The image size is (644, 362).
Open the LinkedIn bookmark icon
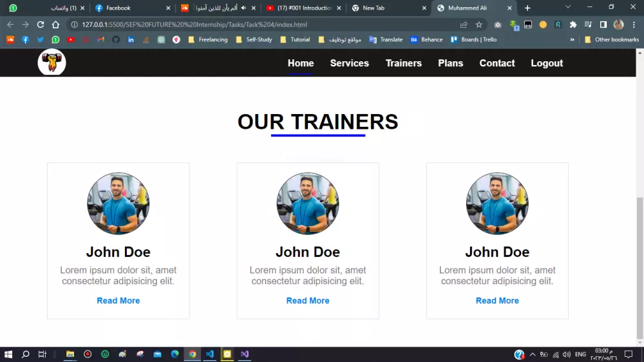tap(131, 40)
